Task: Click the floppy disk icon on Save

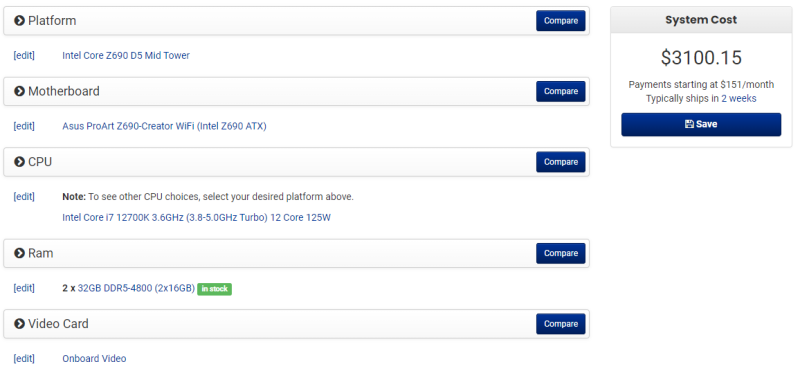Action: point(689,124)
